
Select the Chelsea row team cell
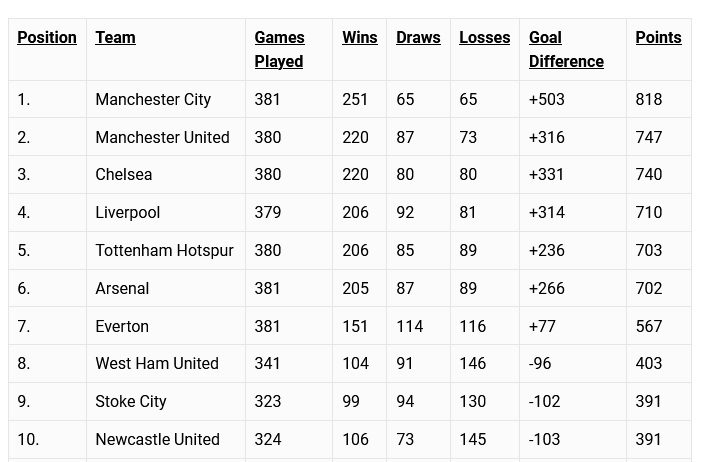click(x=124, y=174)
